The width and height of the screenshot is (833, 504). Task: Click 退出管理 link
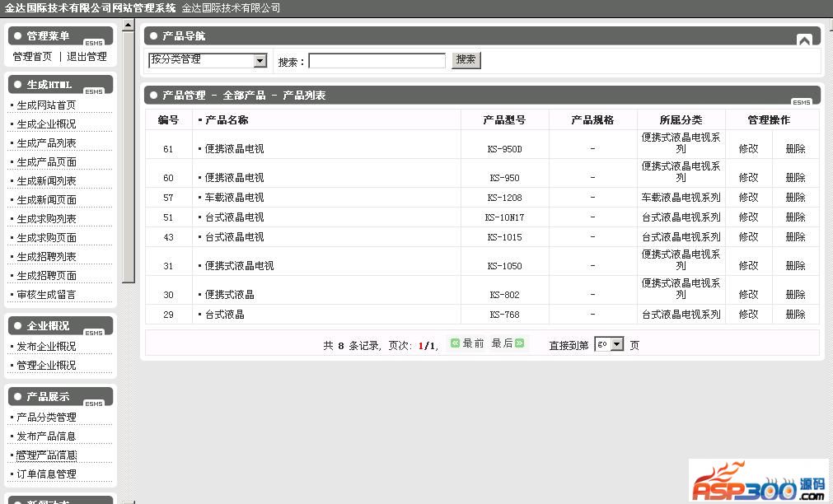pyautogui.click(x=87, y=56)
